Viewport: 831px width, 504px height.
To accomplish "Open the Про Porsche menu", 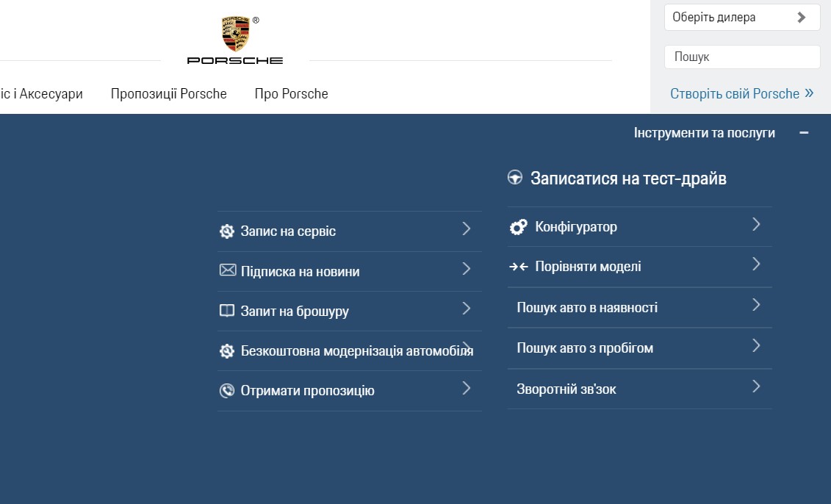I will pos(291,94).
